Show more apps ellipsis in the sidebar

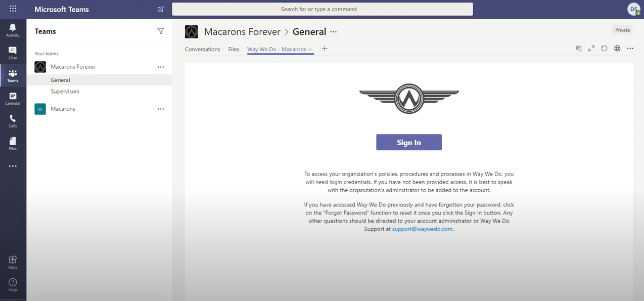(x=13, y=166)
